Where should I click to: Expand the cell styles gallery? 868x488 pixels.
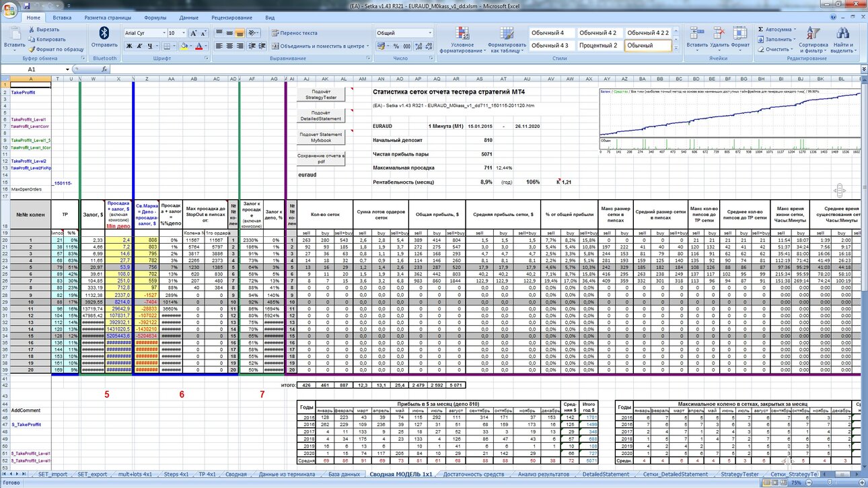coord(676,48)
